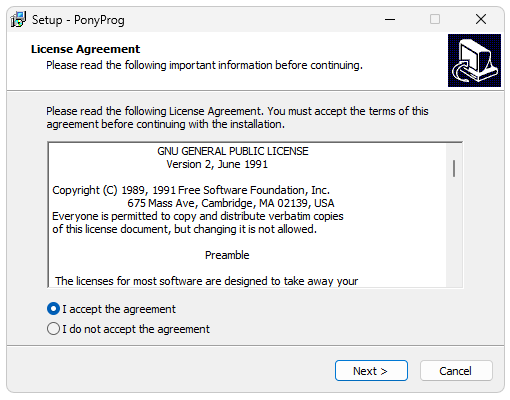The width and height of the screenshot is (510, 400).
Task: Click the PonyProg setup icon in title bar
Action: point(18,19)
